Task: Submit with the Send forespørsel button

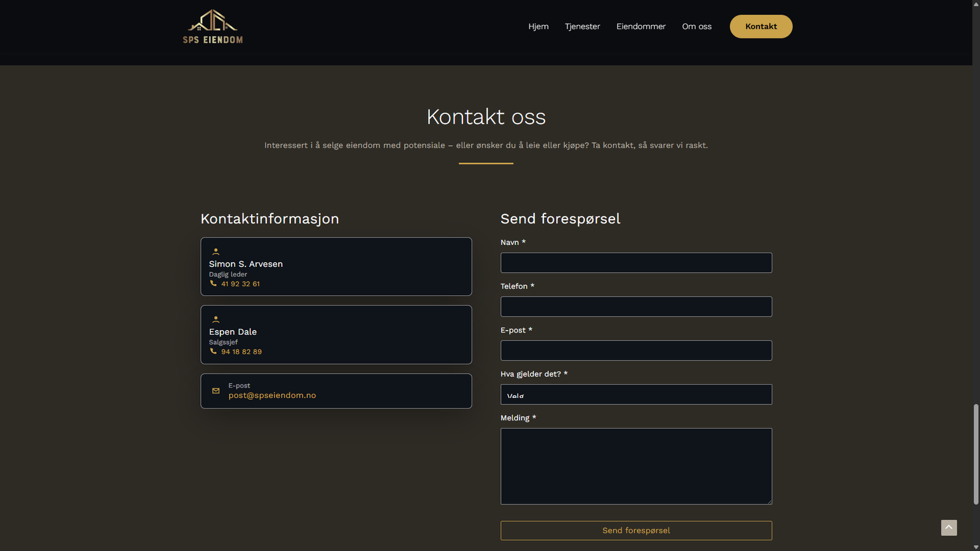Action: tap(636, 530)
